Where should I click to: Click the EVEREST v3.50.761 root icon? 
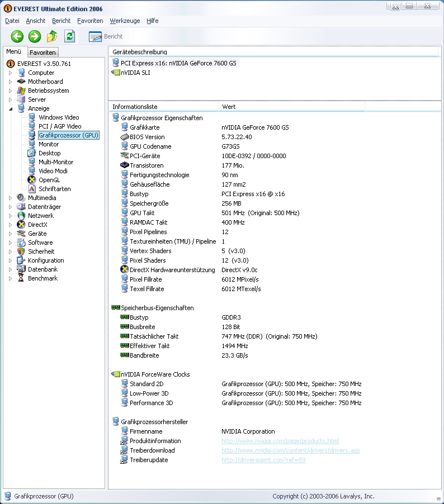click(x=11, y=64)
